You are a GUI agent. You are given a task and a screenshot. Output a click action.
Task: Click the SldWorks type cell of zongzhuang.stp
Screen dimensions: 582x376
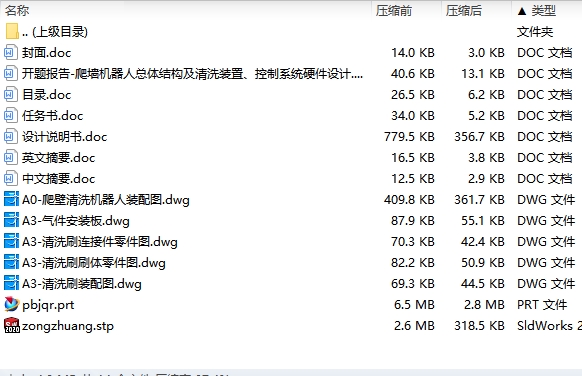tap(549, 326)
